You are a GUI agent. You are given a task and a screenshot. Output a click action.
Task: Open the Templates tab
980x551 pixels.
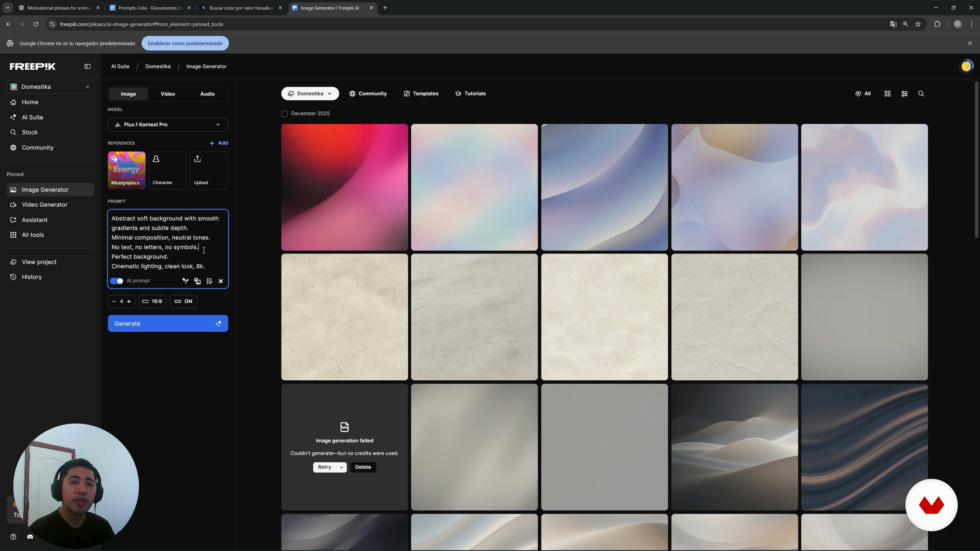(x=421, y=94)
